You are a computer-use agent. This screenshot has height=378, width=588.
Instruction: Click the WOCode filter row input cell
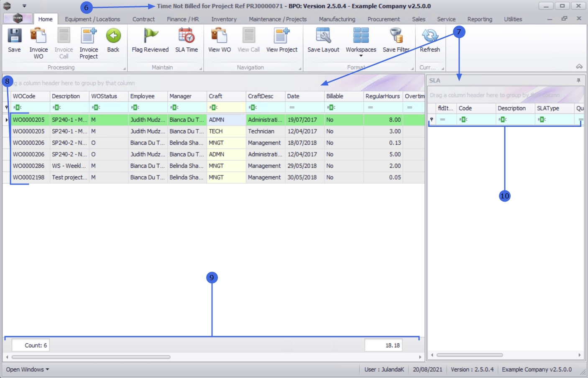pyautogui.click(x=30, y=108)
